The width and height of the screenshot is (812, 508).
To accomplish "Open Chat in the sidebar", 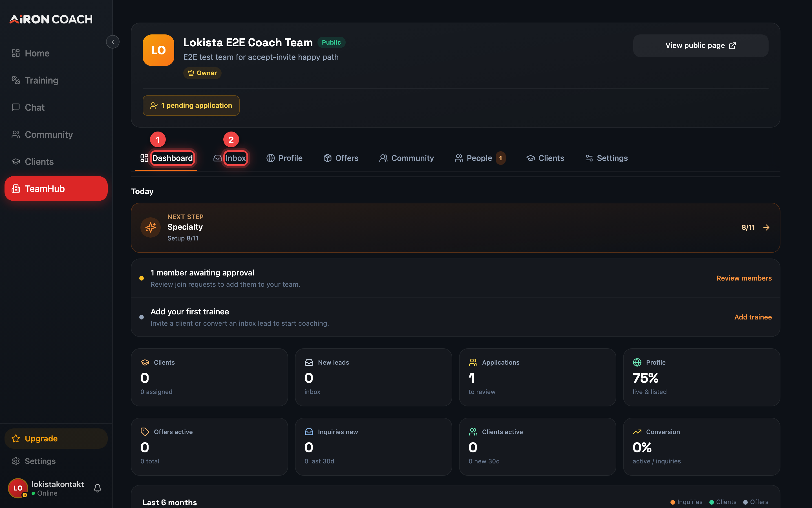I will point(56,107).
